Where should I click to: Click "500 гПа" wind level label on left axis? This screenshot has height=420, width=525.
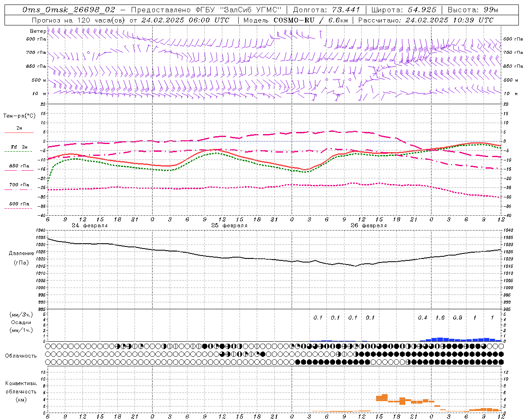(36, 39)
